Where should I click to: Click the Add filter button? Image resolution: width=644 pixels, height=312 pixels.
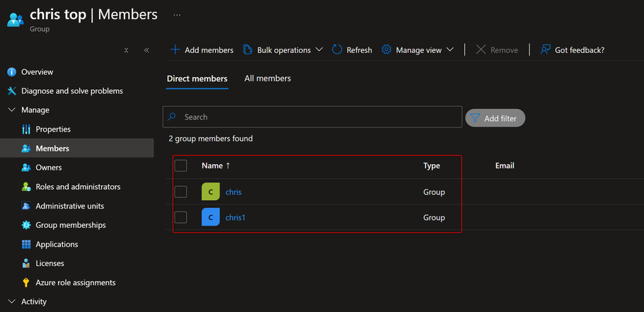click(495, 118)
